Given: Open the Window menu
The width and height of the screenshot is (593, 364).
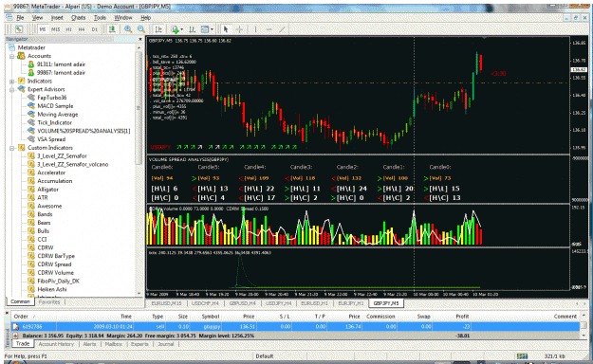Looking at the screenshot, I should [x=123, y=17].
